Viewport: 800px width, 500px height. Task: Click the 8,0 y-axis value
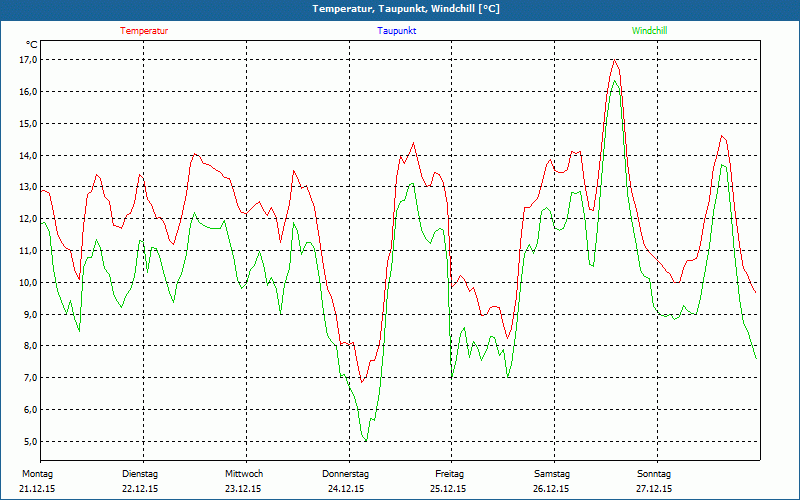click(30, 346)
